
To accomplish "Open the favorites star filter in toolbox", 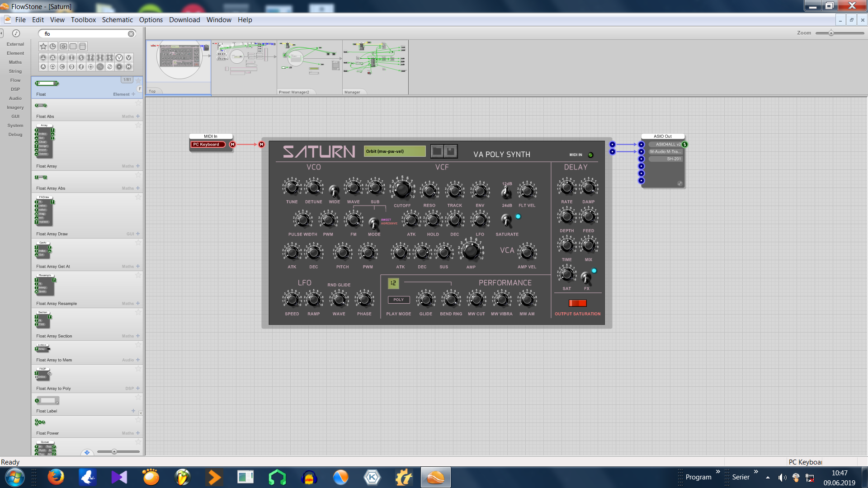I will coord(43,46).
